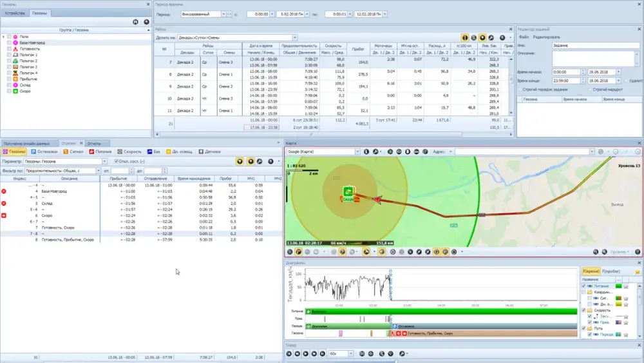Open the Получение онлайн данных tab
Image resolution: width=644 pixels, height=363 pixels.
pyautogui.click(x=26, y=144)
